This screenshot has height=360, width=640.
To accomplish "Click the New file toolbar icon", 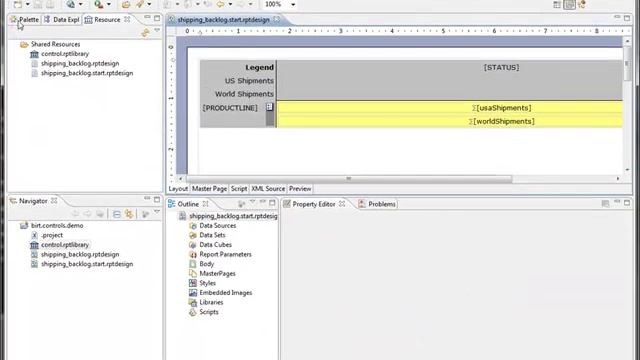I will point(18,4).
